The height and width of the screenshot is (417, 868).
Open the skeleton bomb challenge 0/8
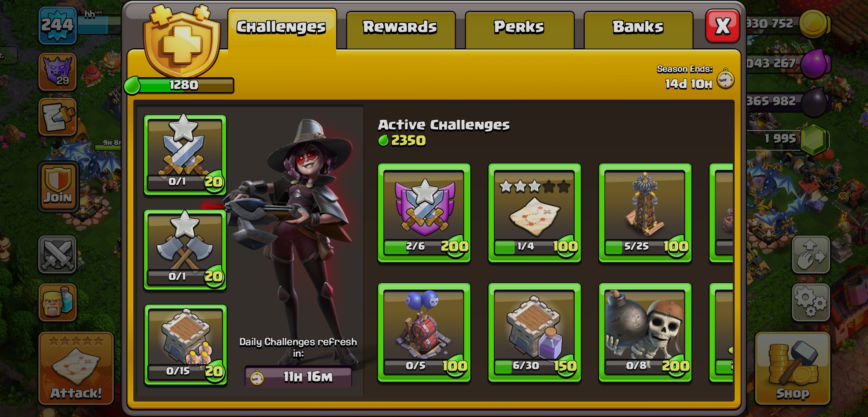tap(645, 332)
